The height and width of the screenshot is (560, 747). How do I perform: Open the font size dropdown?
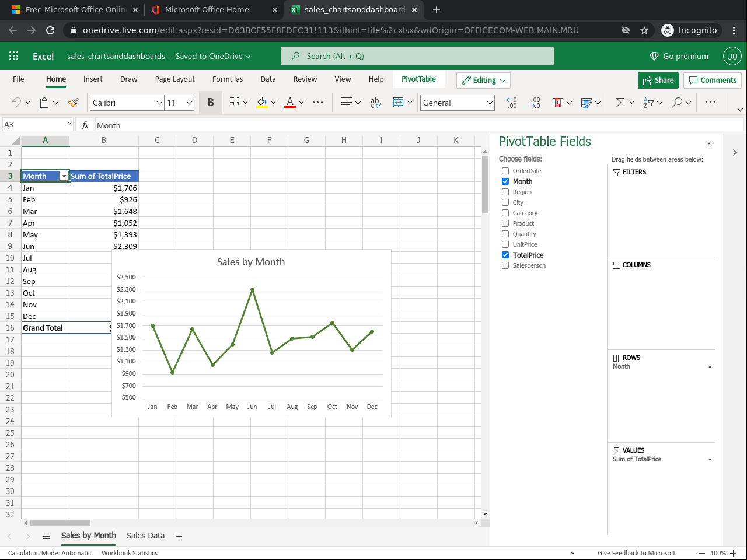click(x=189, y=103)
